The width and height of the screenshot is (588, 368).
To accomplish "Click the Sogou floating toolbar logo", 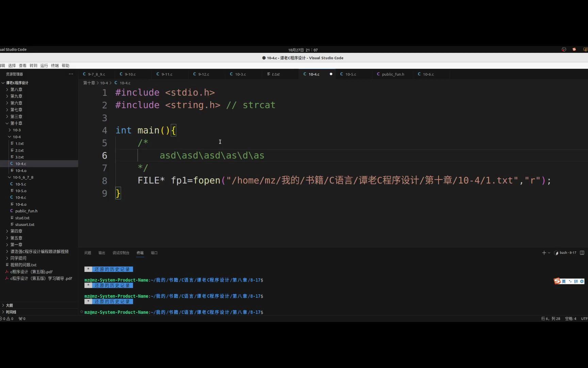I will [x=557, y=281].
